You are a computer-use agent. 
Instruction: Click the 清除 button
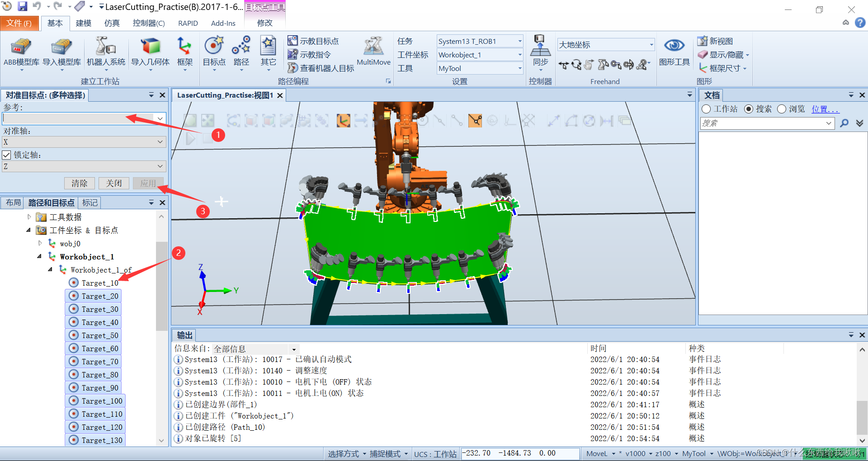coord(79,183)
